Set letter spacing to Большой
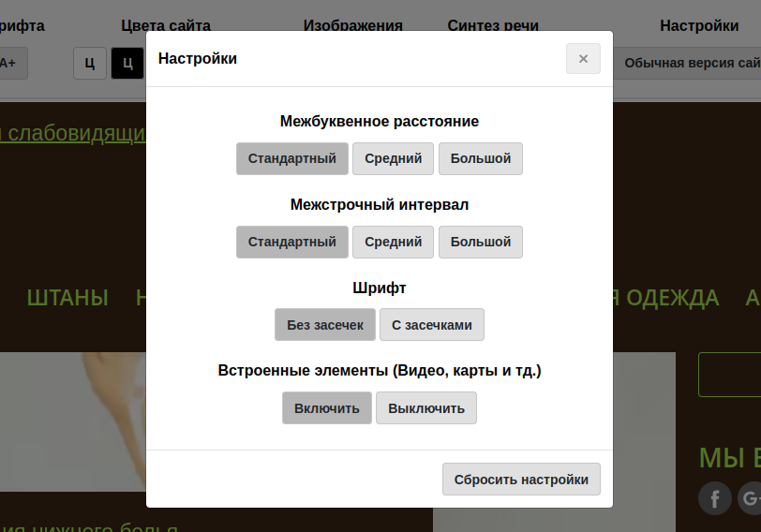Viewport: 761px width, 532px height. (480, 159)
